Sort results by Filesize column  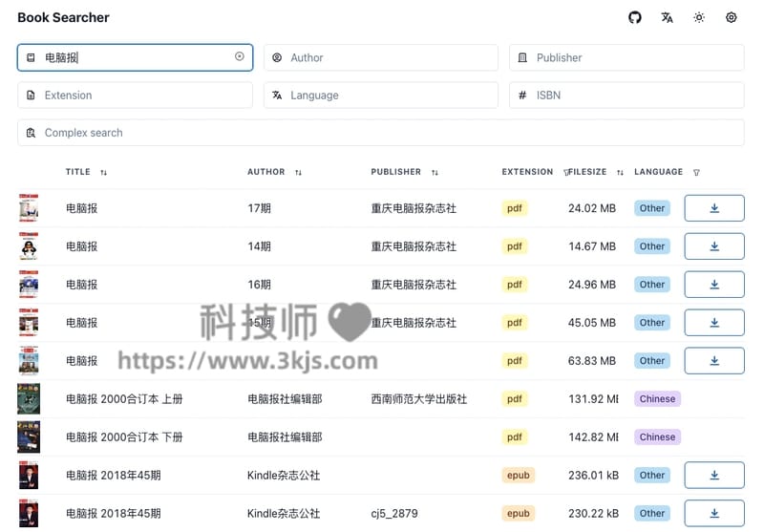click(620, 172)
